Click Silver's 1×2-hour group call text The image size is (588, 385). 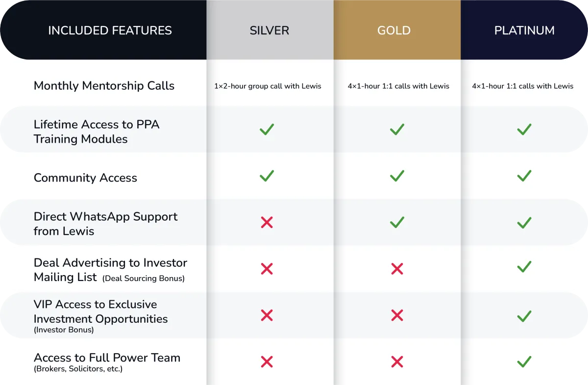(268, 86)
